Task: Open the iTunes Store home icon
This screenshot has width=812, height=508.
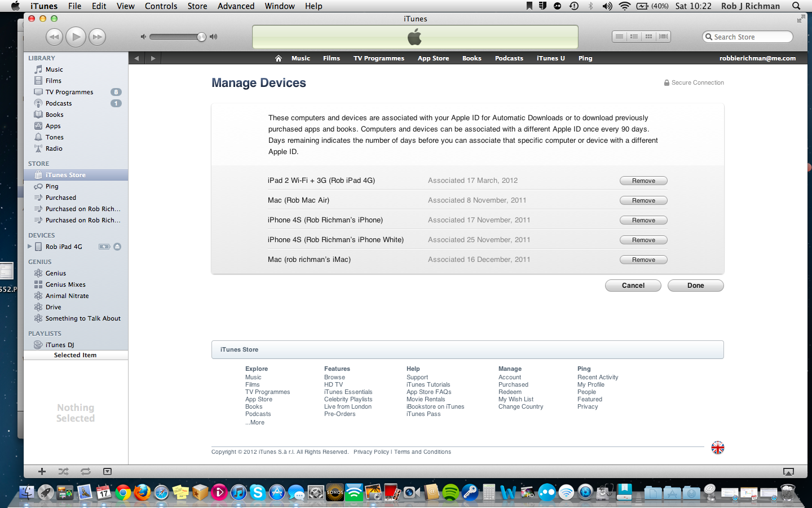Action: [278, 58]
